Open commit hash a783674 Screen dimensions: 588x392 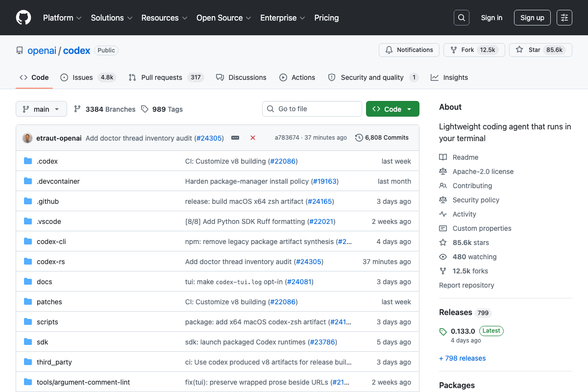(287, 138)
